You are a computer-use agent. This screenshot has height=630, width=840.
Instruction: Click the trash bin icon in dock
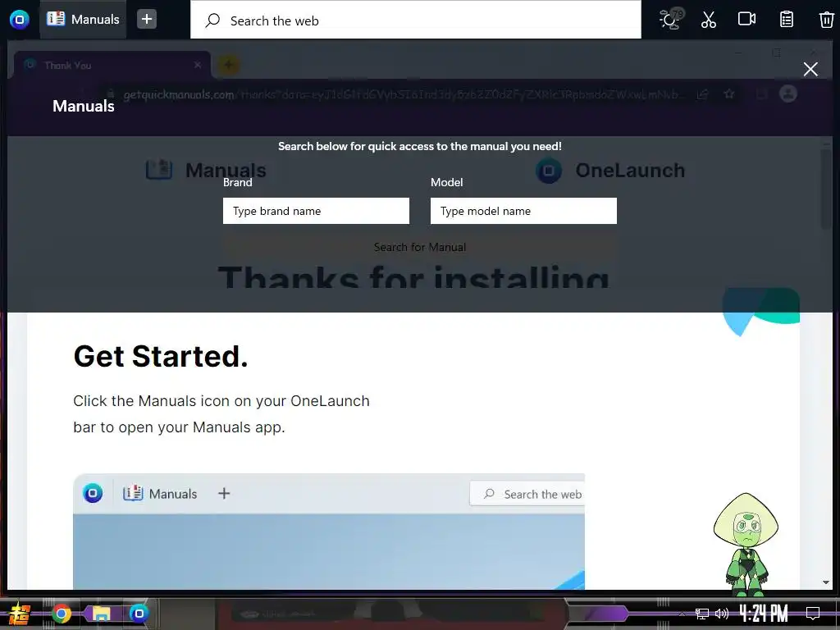coord(826,20)
